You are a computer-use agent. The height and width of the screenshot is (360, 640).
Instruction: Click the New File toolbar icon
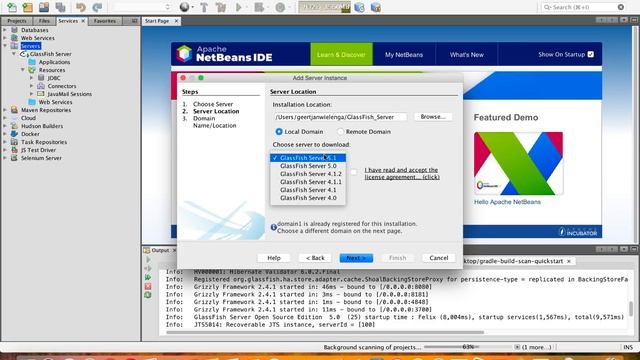click(x=12, y=7)
